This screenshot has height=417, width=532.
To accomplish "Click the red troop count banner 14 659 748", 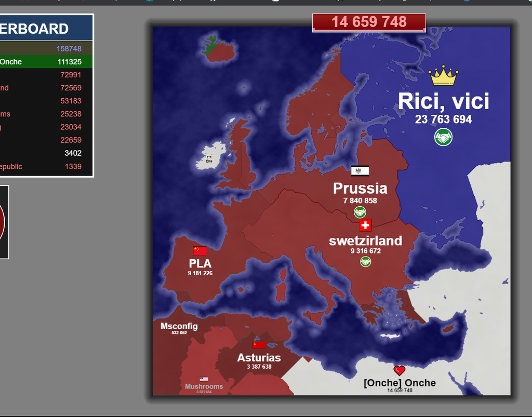I will [x=369, y=22].
